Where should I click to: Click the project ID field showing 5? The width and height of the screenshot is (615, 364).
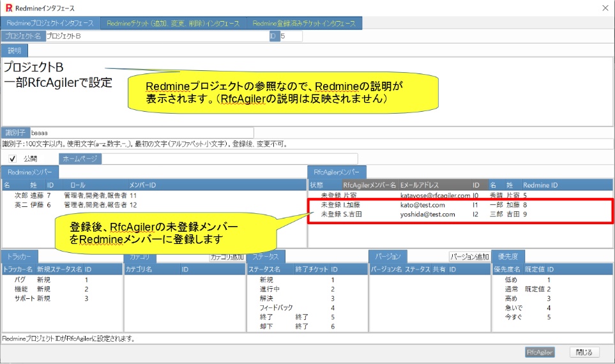click(x=291, y=36)
